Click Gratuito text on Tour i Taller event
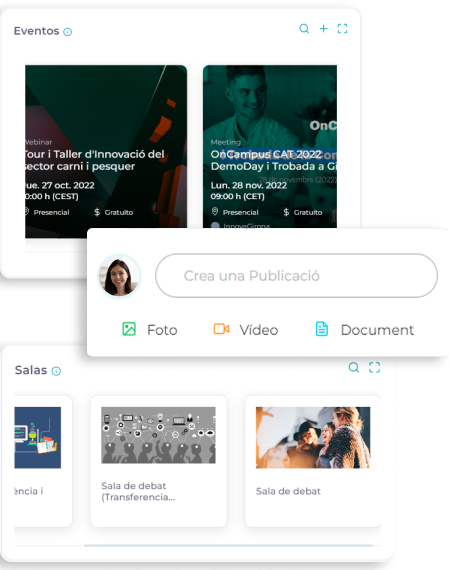The width and height of the screenshot is (449, 570). tap(119, 212)
